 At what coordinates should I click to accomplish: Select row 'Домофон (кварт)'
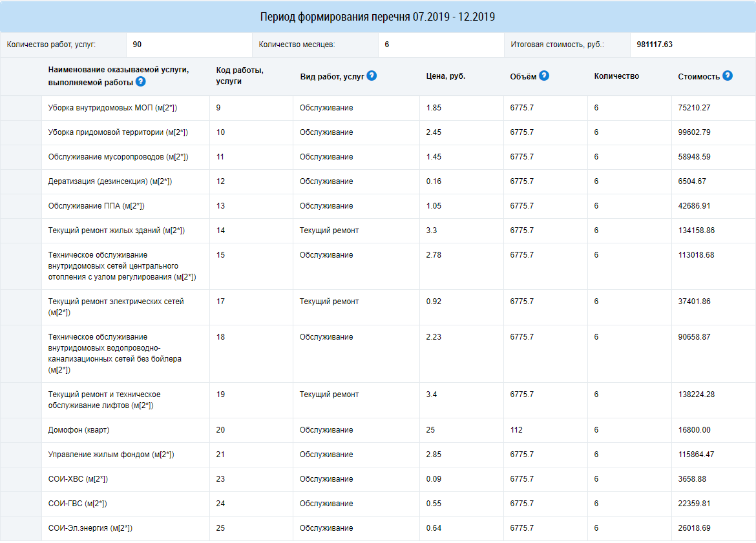click(378, 430)
